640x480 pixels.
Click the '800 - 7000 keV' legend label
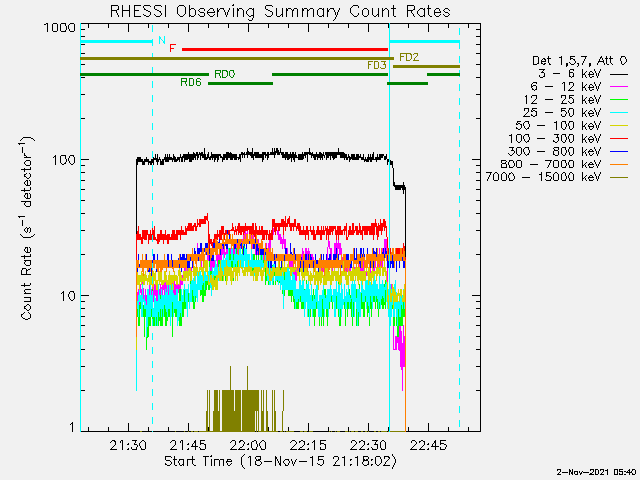(x=551, y=164)
